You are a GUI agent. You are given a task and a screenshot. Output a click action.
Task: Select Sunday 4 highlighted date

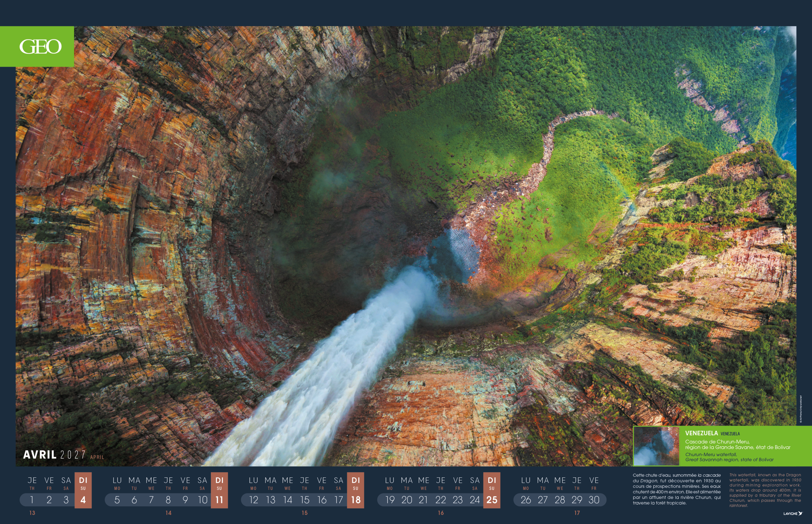pos(83,500)
